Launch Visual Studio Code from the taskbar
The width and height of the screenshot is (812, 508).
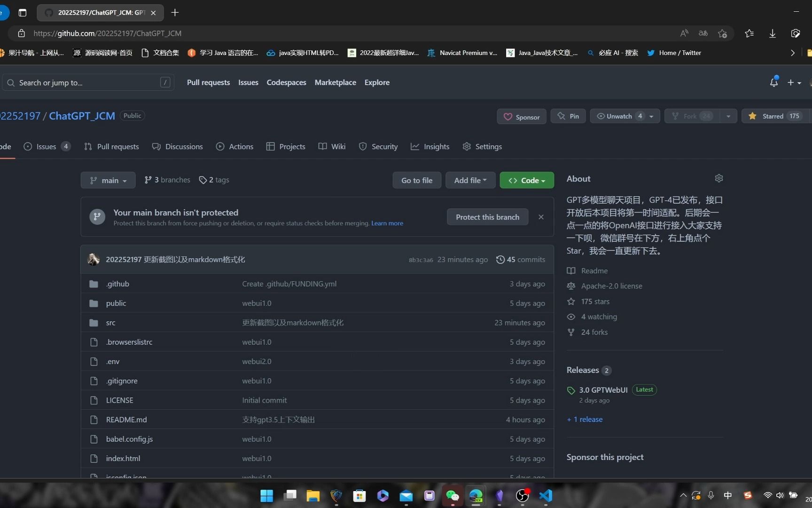(x=545, y=495)
